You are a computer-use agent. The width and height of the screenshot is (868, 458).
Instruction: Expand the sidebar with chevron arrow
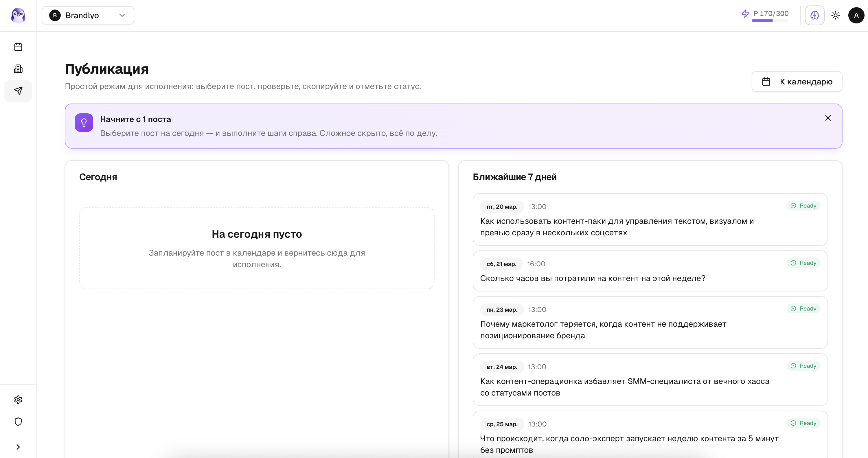coord(18,447)
